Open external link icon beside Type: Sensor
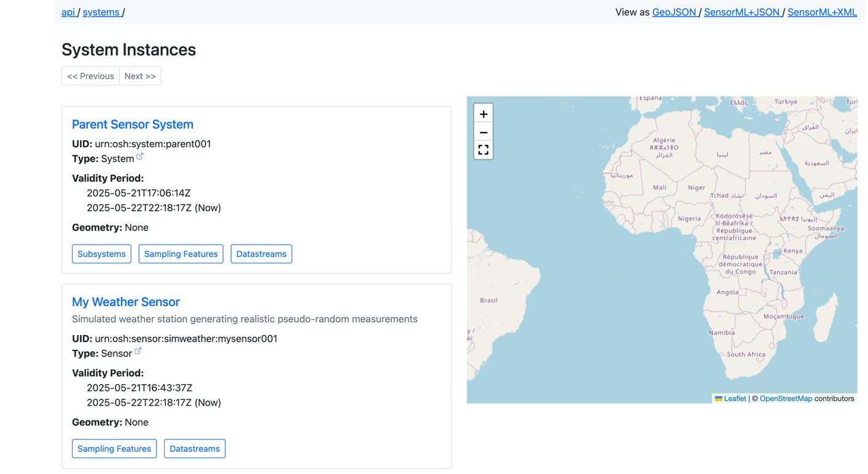Viewport: 868px width, 474px height. (x=138, y=350)
